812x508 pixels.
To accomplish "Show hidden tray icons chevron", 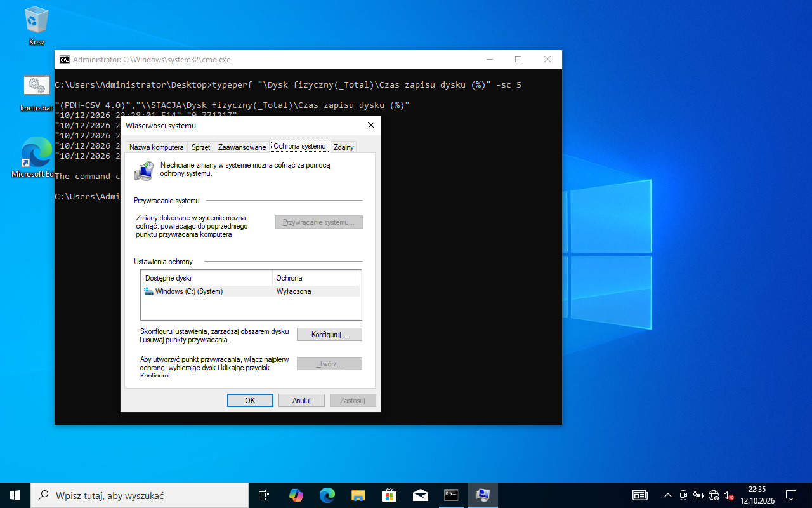I will click(x=667, y=495).
